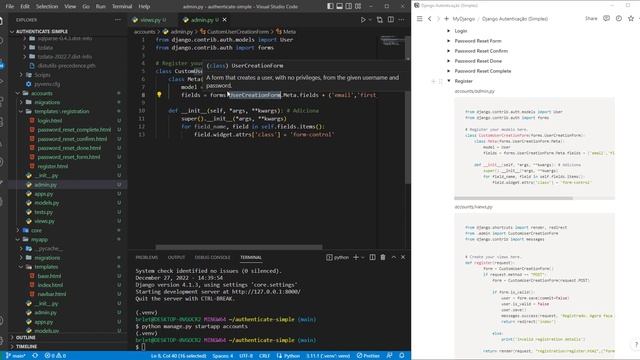Open the Terminal menu
Screen dimensions: 640x360
click(x=122, y=6)
